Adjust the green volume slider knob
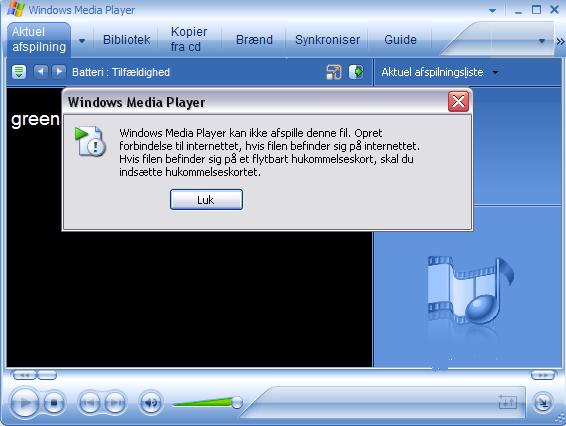566x426 pixels. 237,402
